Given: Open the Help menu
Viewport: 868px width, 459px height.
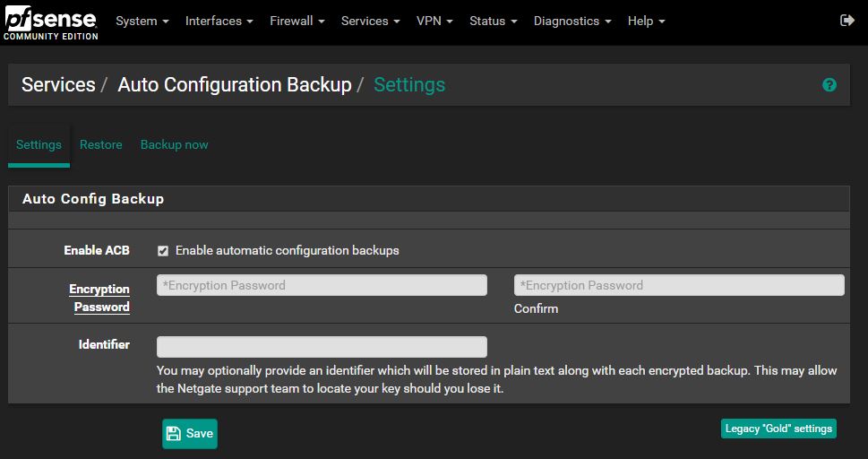Looking at the screenshot, I should (646, 21).
